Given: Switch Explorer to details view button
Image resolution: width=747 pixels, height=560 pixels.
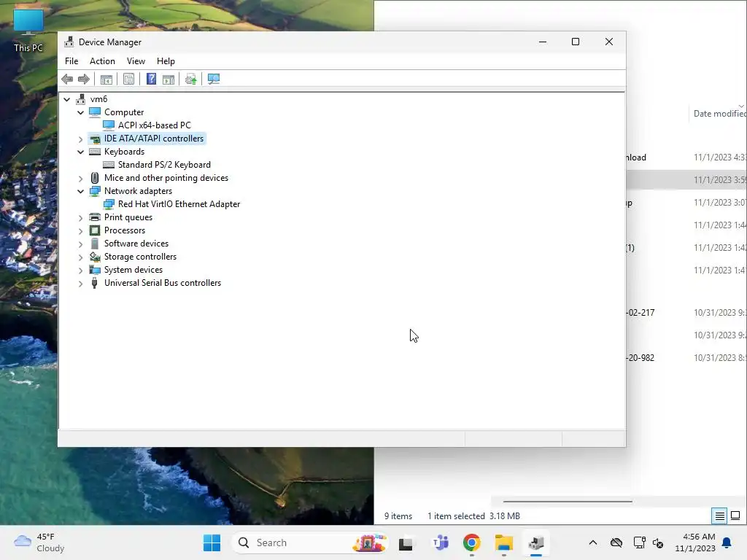Looking at the screenshot, I should pyautogui.click(x=719, y=516).
